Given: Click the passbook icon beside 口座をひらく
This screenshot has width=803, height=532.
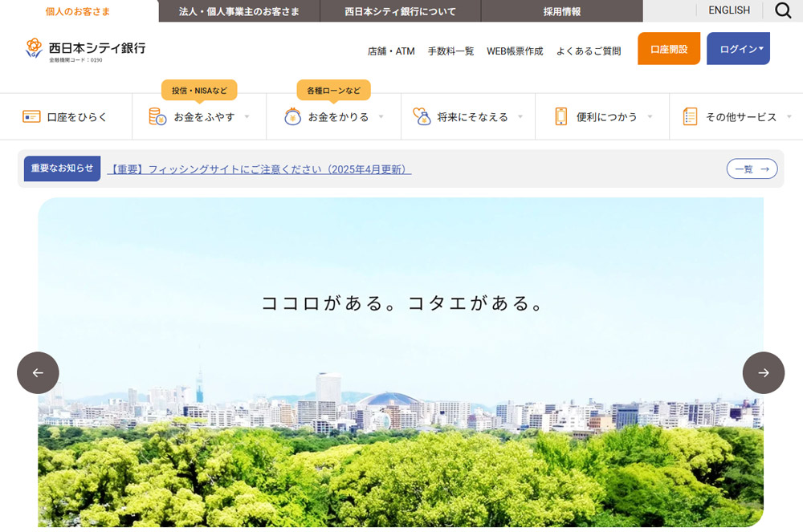Looking at the screenshot, I should [x=31, y=116].
